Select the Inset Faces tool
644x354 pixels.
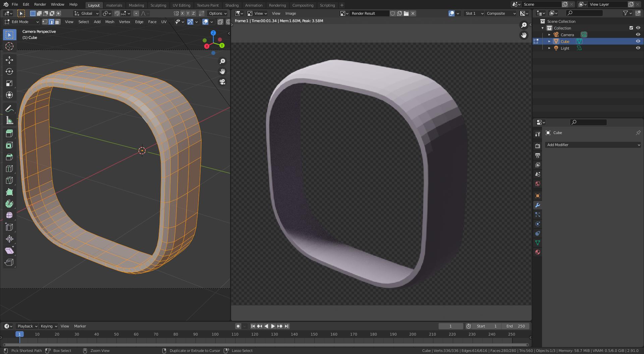(x=9, y=145)
